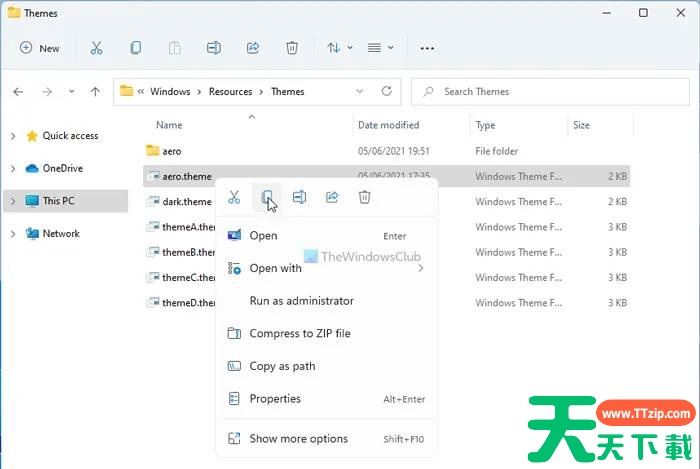
Task: Expand the OneDrive tree node
Action: [13, 168]
